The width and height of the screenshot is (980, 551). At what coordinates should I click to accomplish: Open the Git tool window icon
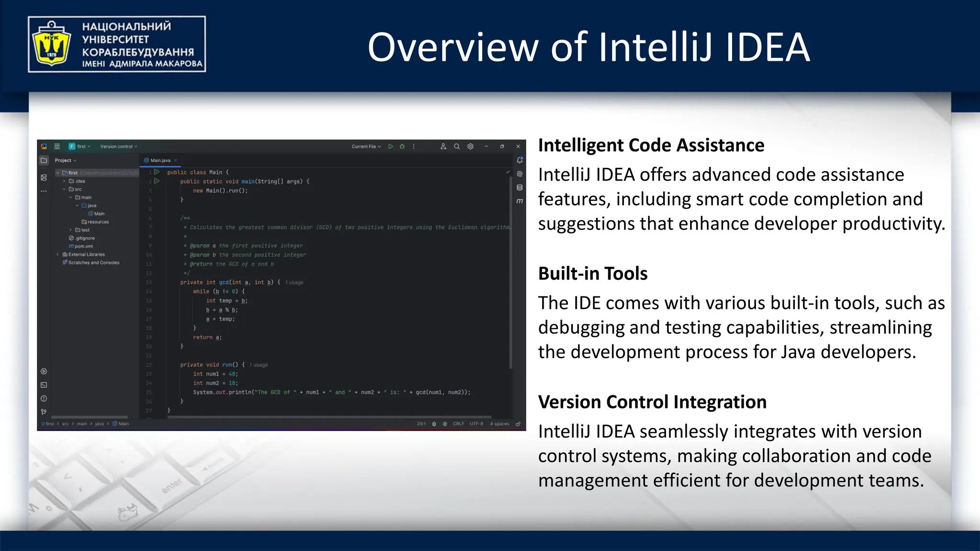[x=44, y=412]
